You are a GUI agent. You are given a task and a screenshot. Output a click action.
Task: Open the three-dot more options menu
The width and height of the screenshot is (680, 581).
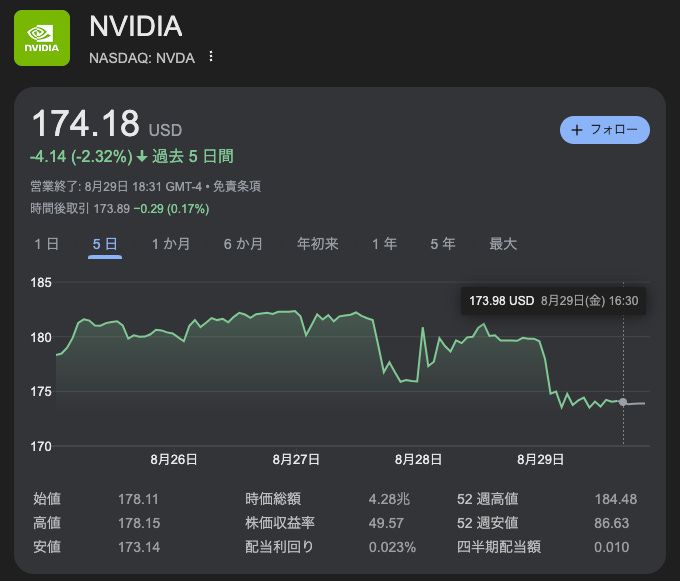pyautogui.click(x=211, y=56)
